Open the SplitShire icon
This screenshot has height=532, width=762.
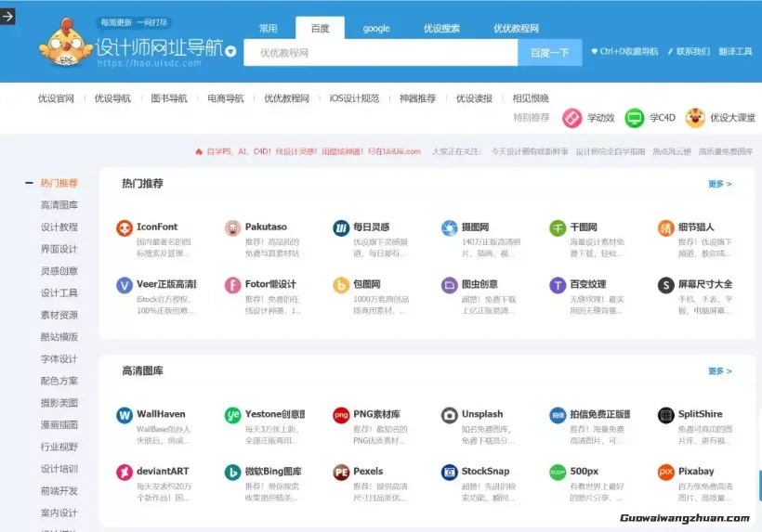coord(666,415)
